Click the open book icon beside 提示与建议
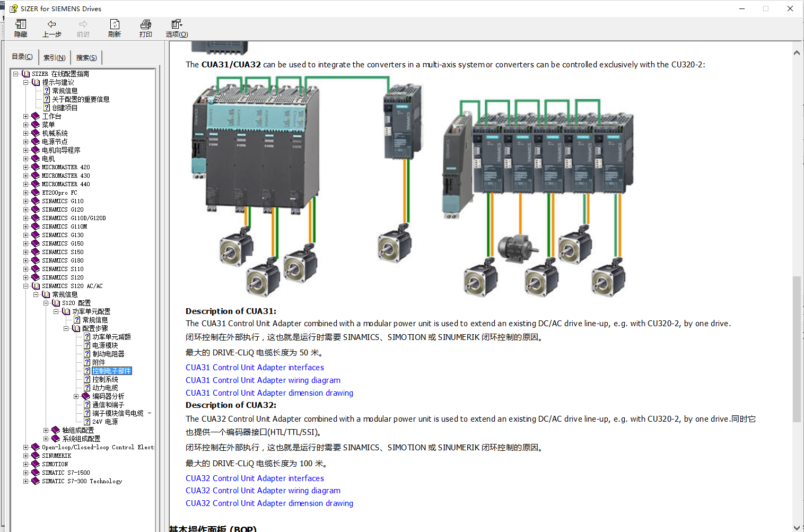Image resolution: width=804 pixels, height=532 pixels. pos(36,82)
